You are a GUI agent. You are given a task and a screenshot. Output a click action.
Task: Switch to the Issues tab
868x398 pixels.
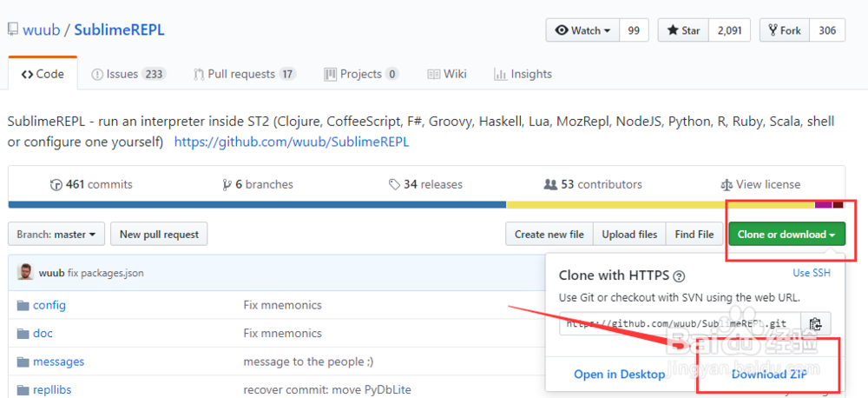[x=128, y=74]
